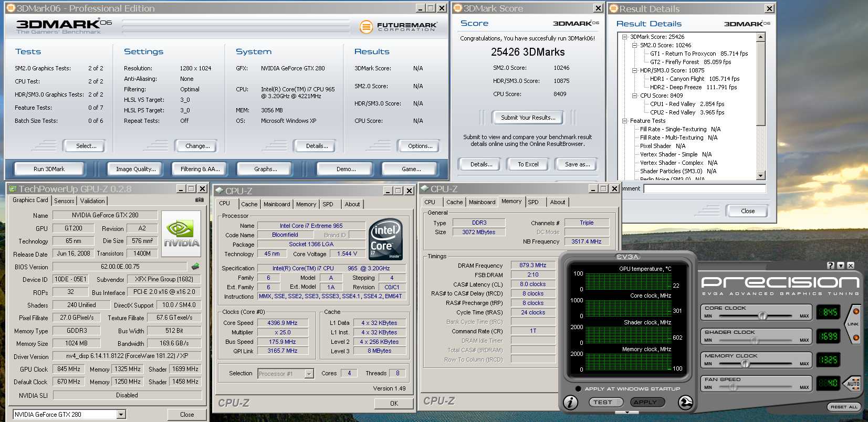Image resolution: width=868 pixels, height=422 pixels.
Task: Switch to the Sensors tab in GPU-Z
Action: point(64,201)
